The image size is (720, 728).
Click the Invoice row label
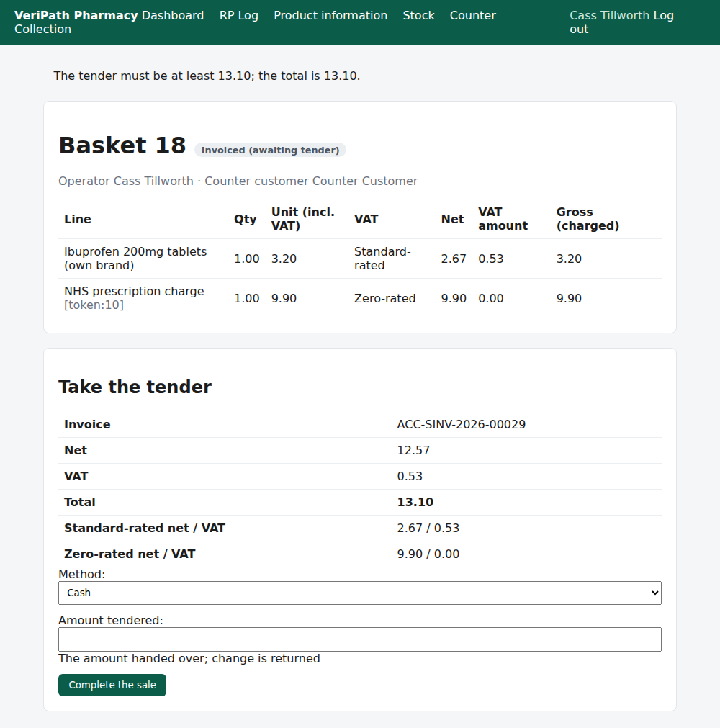click(x=87, y=424)
